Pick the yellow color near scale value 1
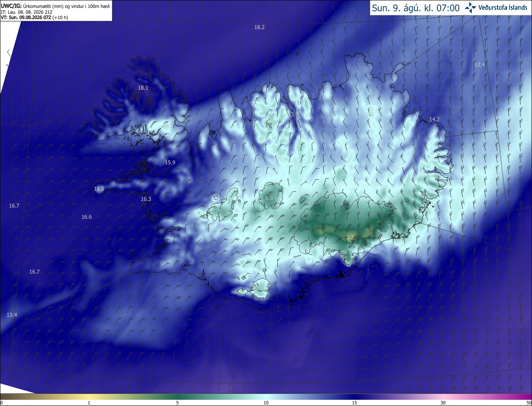This screenshot has width=532, height=406. [x=89, y=397]
